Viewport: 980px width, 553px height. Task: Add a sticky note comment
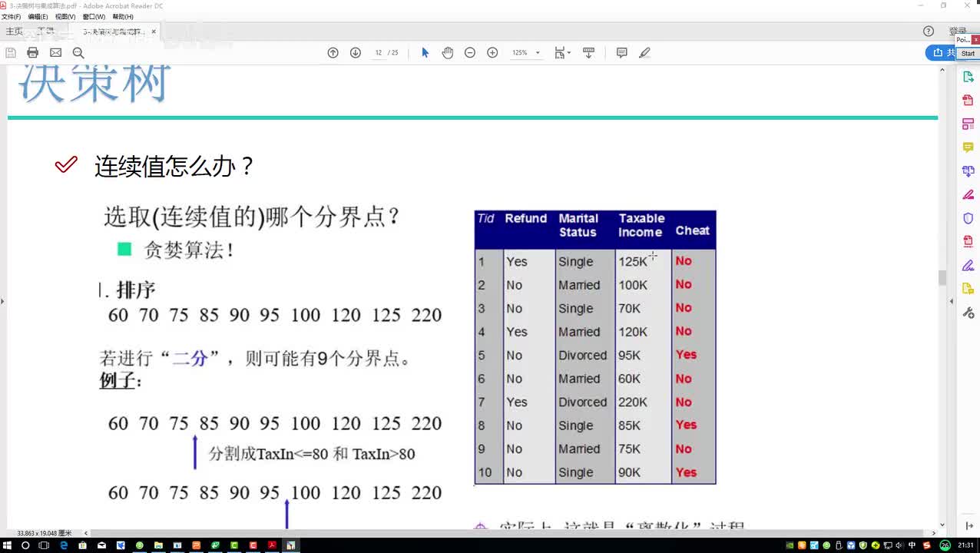point(622,53)
